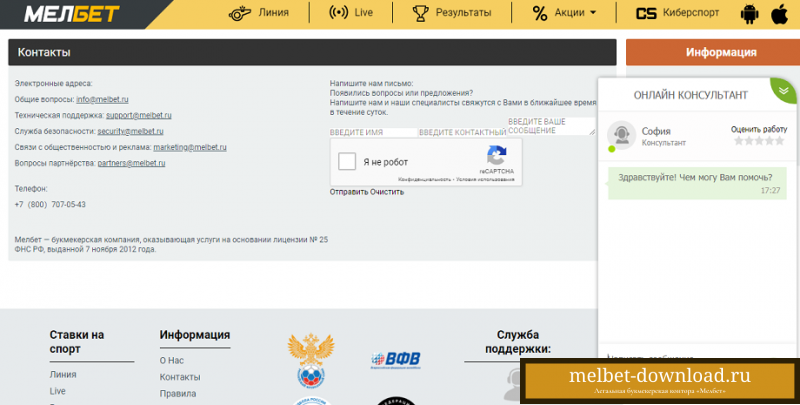Open the Акции menu item
Viewport: 800px width, 405px height.
coord(569,12)
